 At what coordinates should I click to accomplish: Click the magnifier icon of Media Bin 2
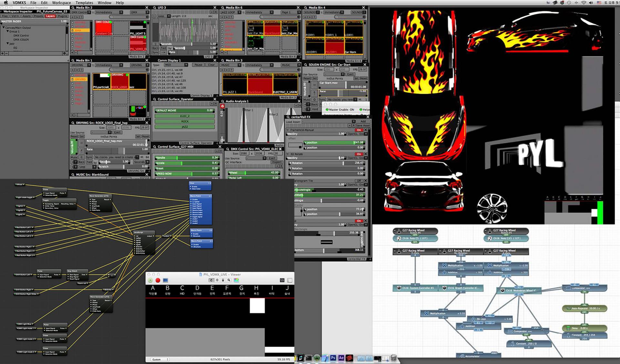pyautogui.click(x=73, y=7)
